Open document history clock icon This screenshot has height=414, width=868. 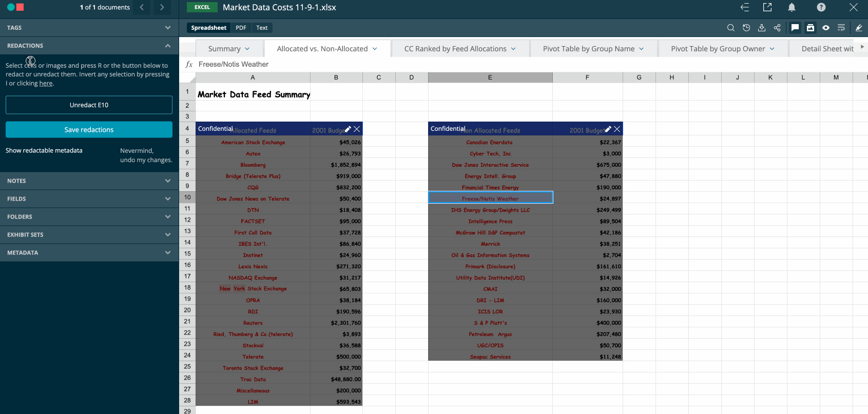coord(746,28)
